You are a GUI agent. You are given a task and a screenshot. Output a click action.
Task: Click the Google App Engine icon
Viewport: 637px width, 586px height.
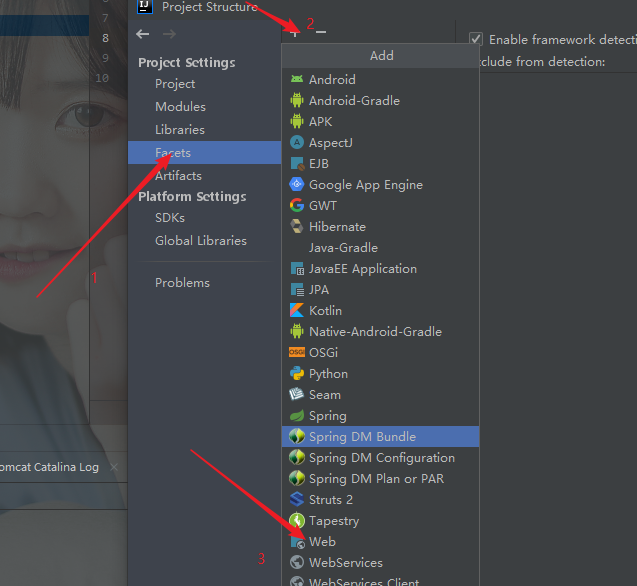coord(297,184)
